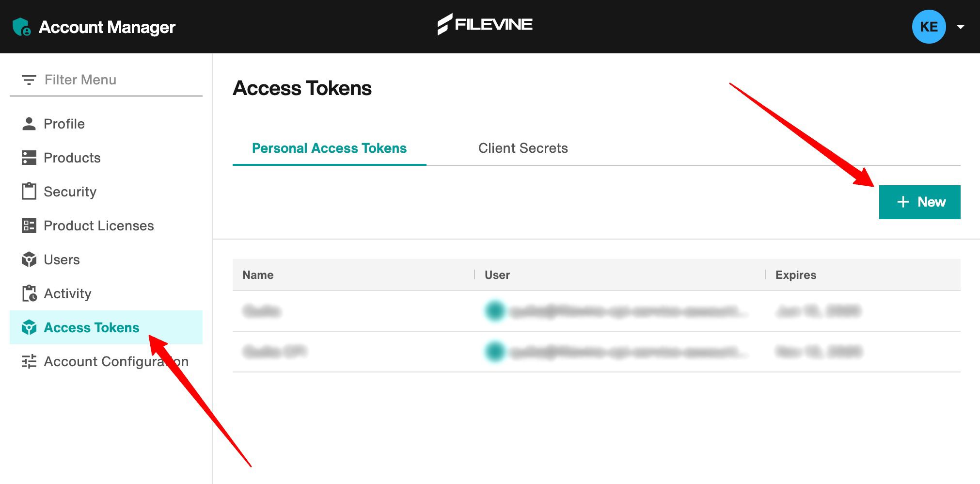Open Activity using its clock icon

(29, 293)
